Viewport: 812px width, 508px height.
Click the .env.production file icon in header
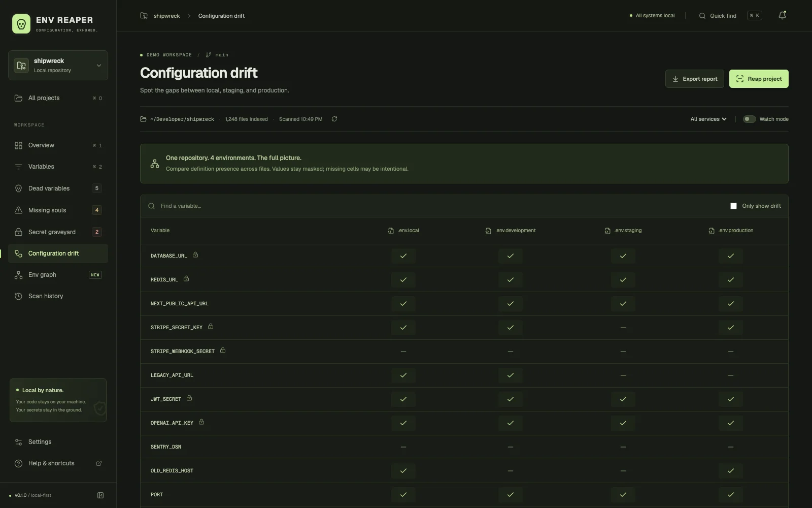tap(712, 231)
